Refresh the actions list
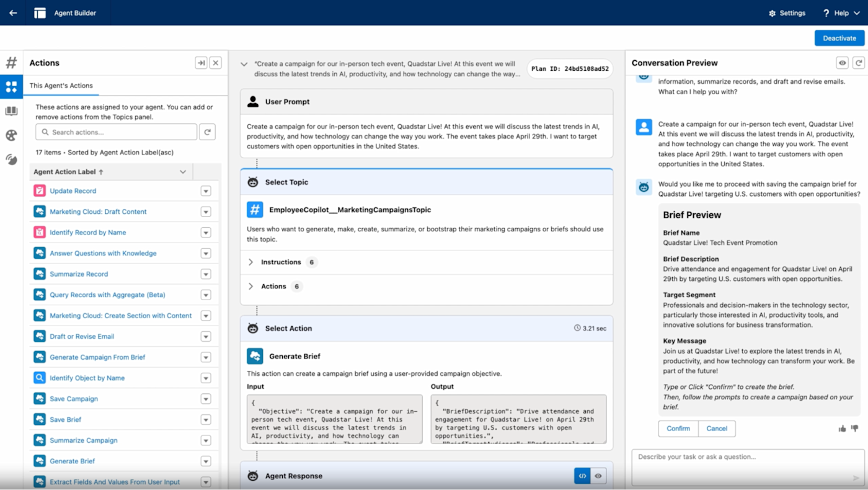This screenshot has height=490, width=868. click(208, 132)
